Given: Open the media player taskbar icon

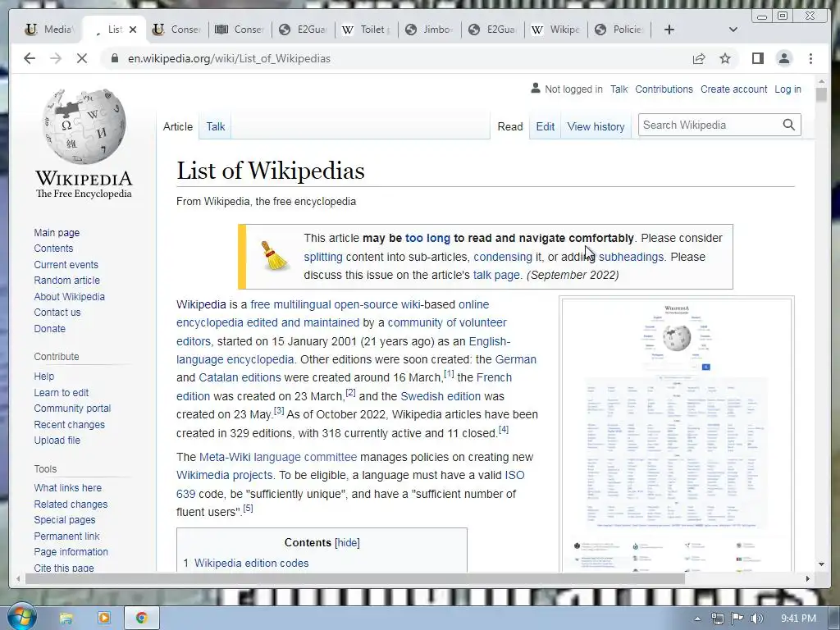Looking at the screenshot, I should click(104, 619).
